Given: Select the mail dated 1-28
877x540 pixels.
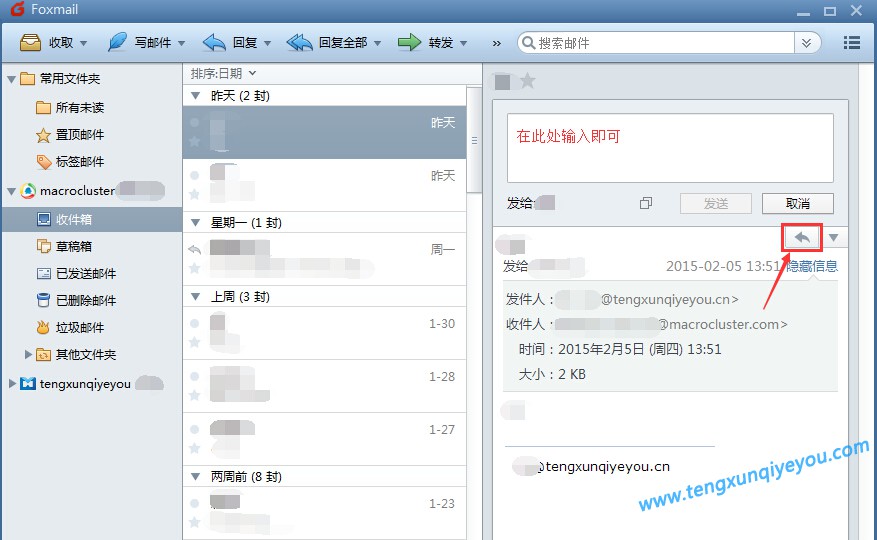Looking at the screenshot, I should pyautogui.click(x=324, y=386).
